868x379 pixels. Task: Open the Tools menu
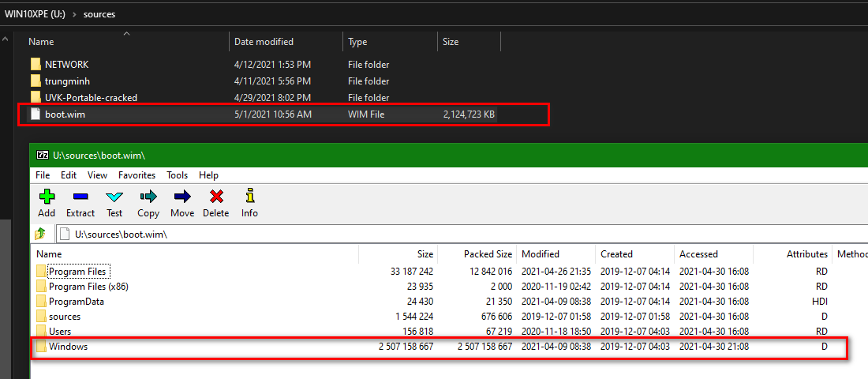(178, 175)
